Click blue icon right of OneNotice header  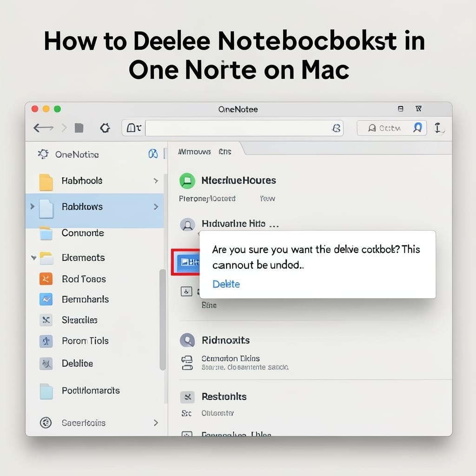tap(152, 154)
